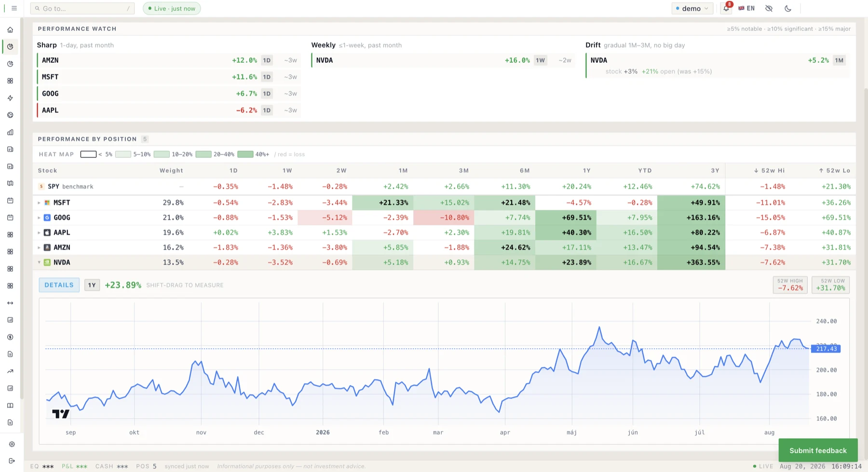Collapse the NVDA position row
Image resolution: width=868 pixels, height=472 pixels.
point(39,263)
